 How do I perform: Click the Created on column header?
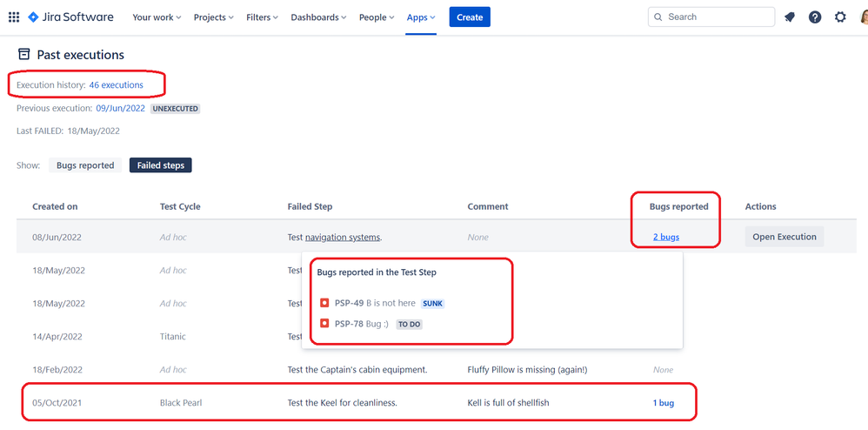click(55, 206)
